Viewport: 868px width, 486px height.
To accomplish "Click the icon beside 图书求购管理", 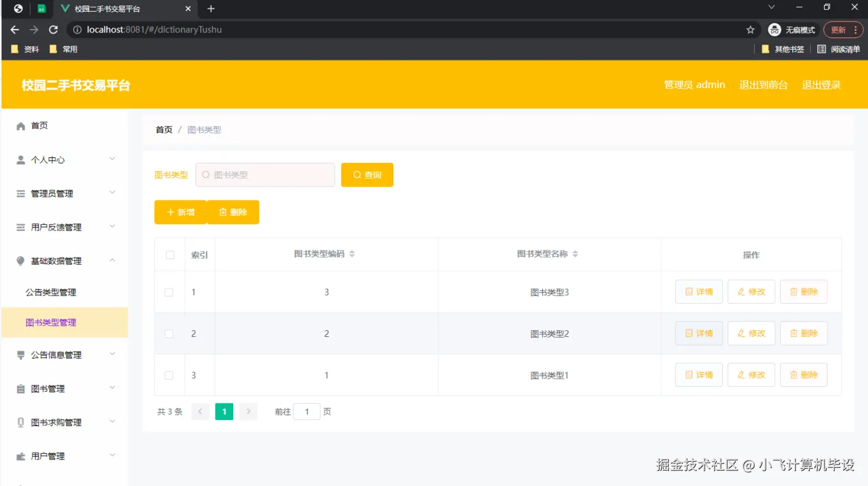I will point(21,423).
